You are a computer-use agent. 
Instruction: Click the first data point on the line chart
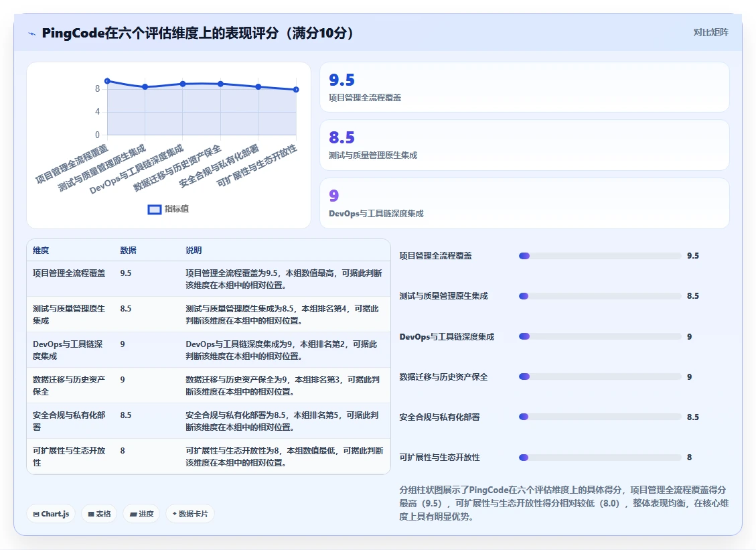[x=108, y=81]
